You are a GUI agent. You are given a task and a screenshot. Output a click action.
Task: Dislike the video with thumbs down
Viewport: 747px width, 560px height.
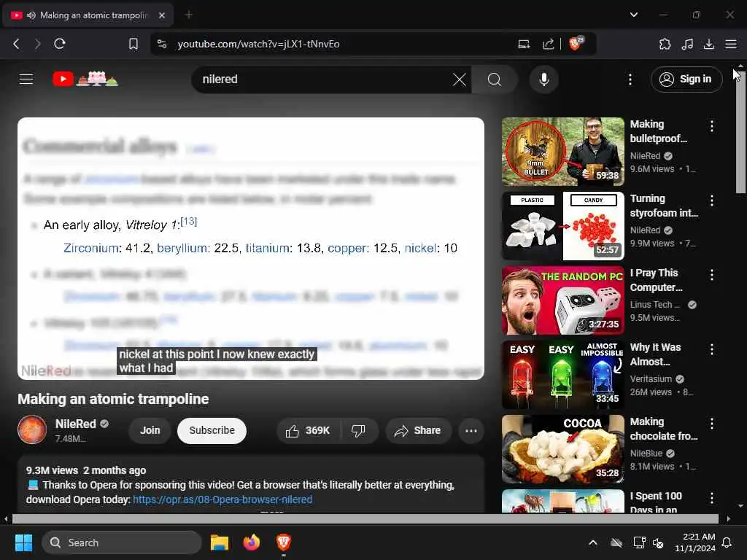coord(359,430)
